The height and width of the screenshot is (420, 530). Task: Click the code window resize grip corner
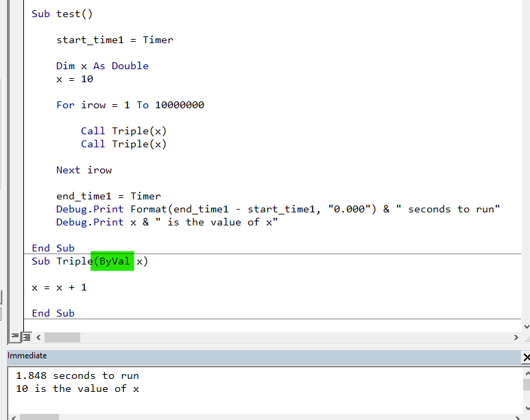(526, 337)
